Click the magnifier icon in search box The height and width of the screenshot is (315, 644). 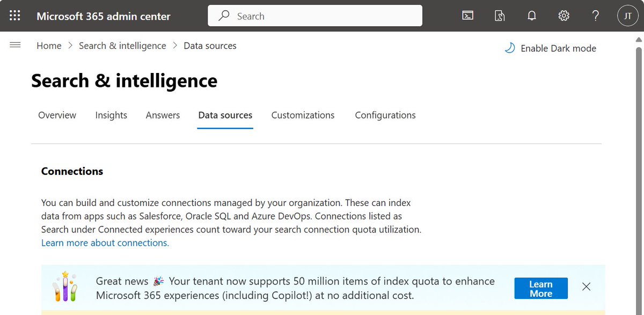(224, 16)
